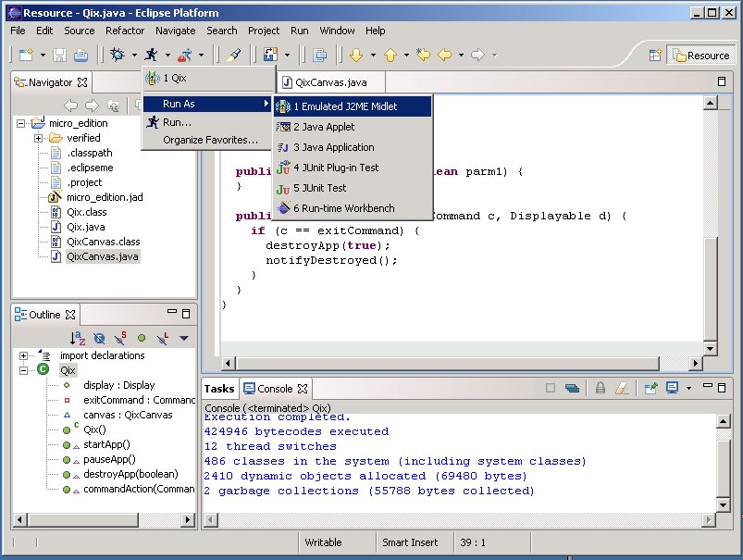Open the Window menu
The image size is (743, 560).
pos(337,31)
